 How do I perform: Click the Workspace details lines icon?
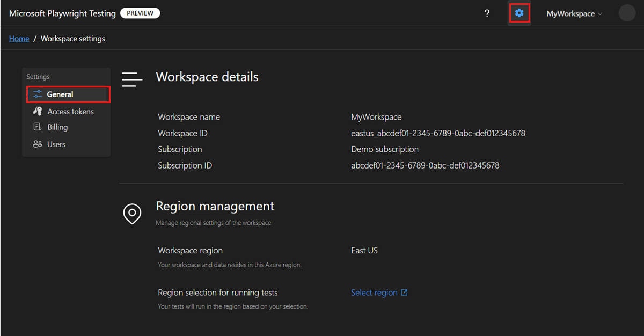pyautogui.click(x=132, y=79)
